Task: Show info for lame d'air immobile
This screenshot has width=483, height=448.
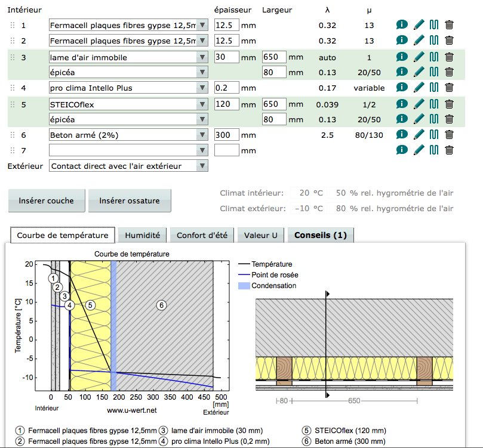Action: pos(402,57)
